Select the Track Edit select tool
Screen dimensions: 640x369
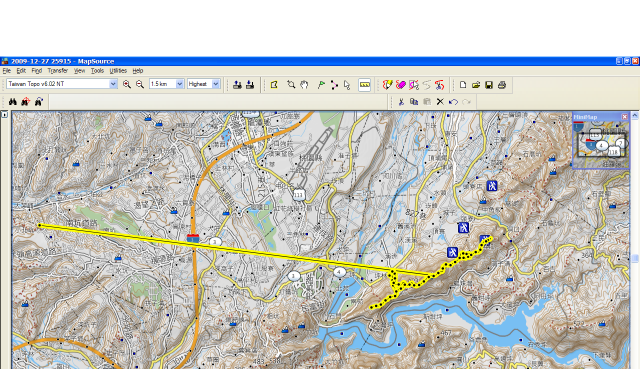coord(413,85)
